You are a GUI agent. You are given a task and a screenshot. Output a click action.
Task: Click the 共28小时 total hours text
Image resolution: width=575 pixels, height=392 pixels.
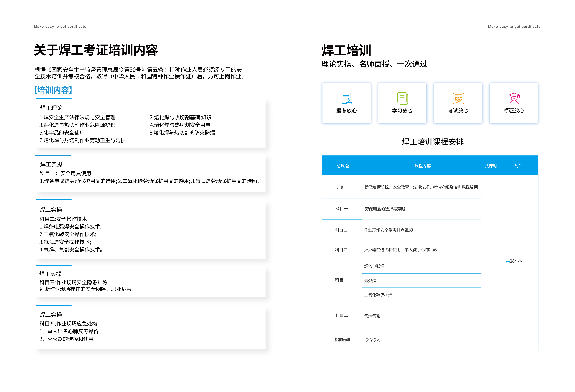pyautogui.click(x=514, y=261)
